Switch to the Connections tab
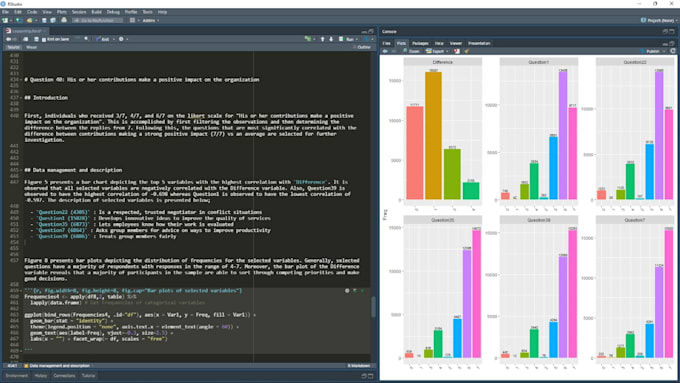This screenshot has width=680, height=383. (64, 376)
